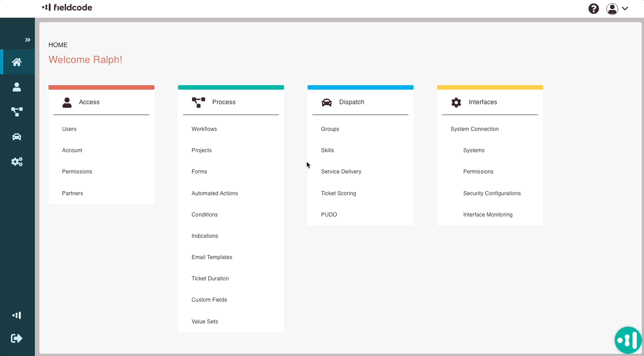Open Account under Access
Viewport: 644px width, 356px height.
(x=72, y=150)
